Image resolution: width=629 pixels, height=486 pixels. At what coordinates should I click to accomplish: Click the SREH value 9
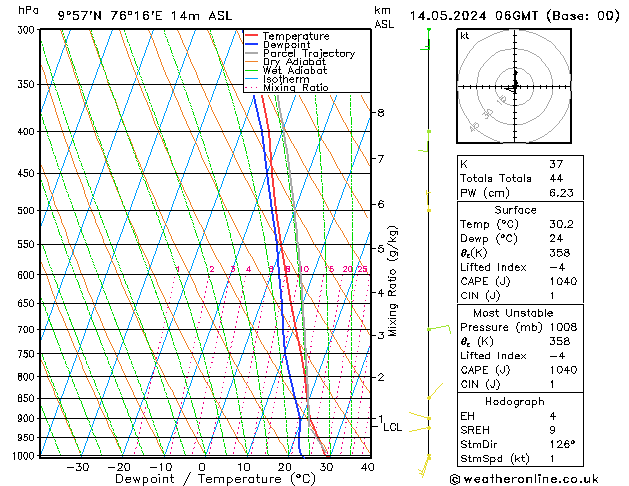553,430
